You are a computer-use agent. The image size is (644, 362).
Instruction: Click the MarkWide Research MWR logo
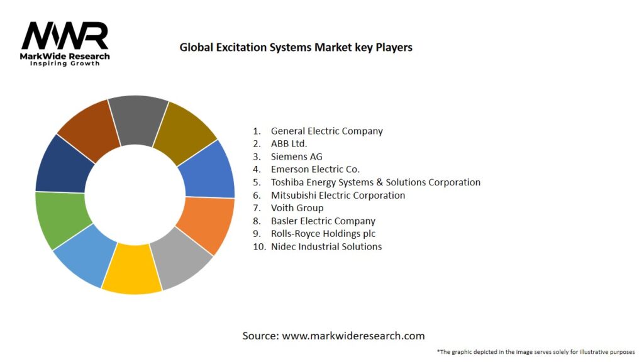pos(65,36)
